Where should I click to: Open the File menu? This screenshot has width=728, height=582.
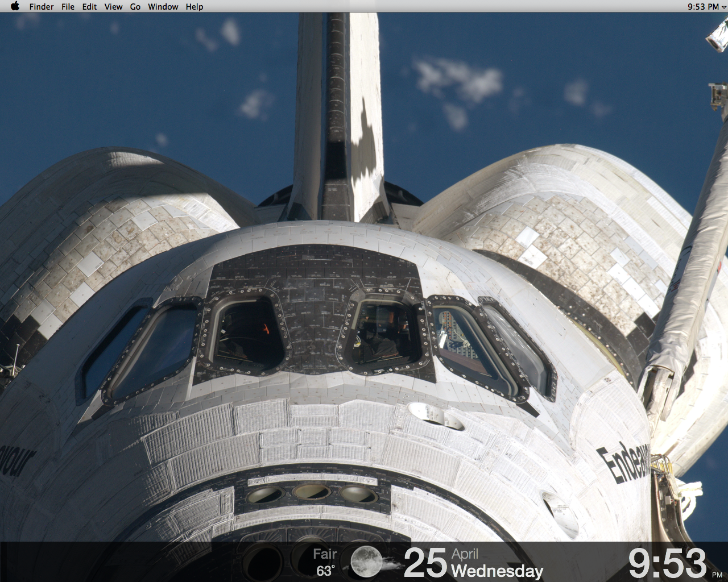(68, 7)
